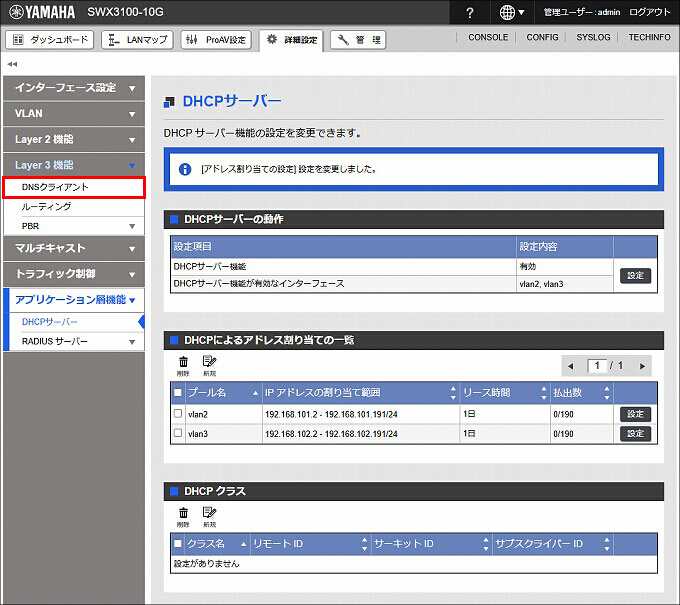The height and width of the screenshot is (605, 680).
Task: Click the help question mark icon
Action: (470, 12)
